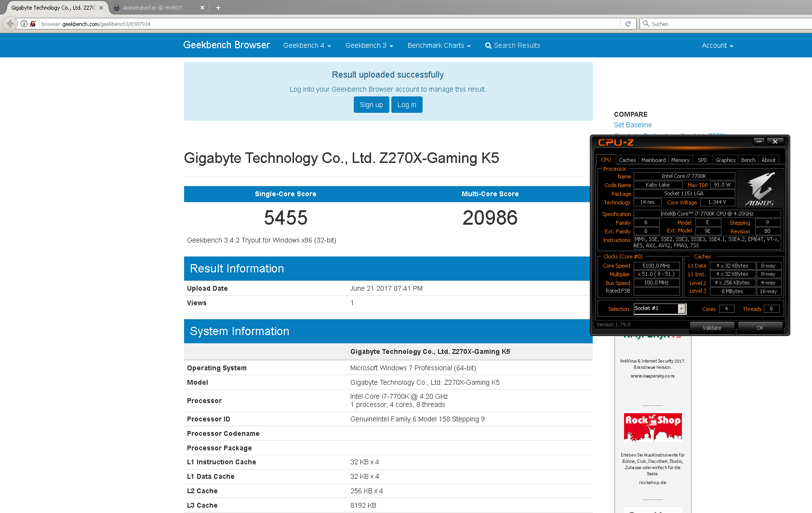Image resolution: width=812 pixels, height=513 pixels.
Task: Open the Mainboard tab in CPU-Z
Action: [653, 160]
